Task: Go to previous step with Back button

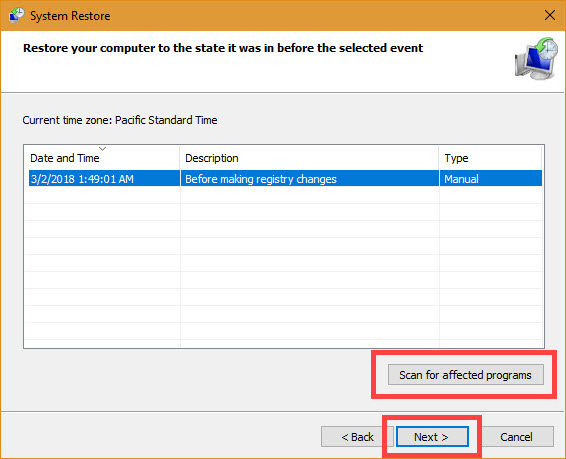Action: click(x=357, y=437)
